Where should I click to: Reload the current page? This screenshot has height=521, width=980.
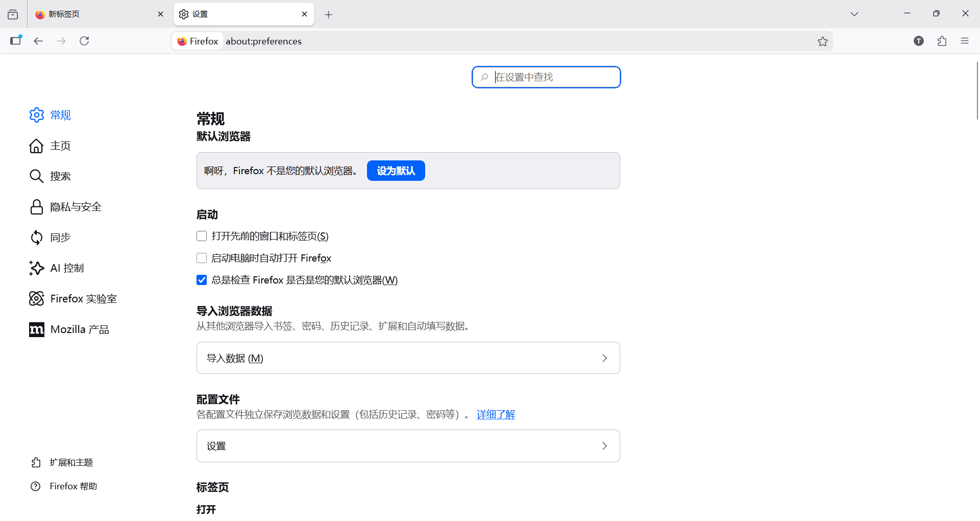tap(84, 41)
